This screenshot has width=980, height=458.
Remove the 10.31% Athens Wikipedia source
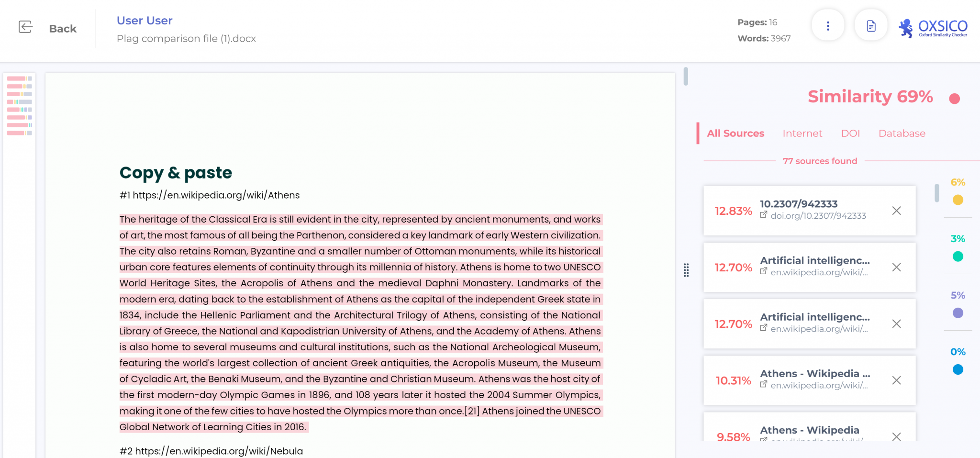(896, 380)
